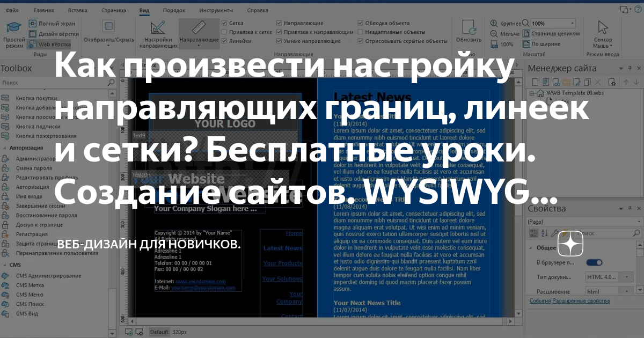Uncheck the Сетка checkbox
The height and width of the screenshot is (338, 644).
(225, 24)
